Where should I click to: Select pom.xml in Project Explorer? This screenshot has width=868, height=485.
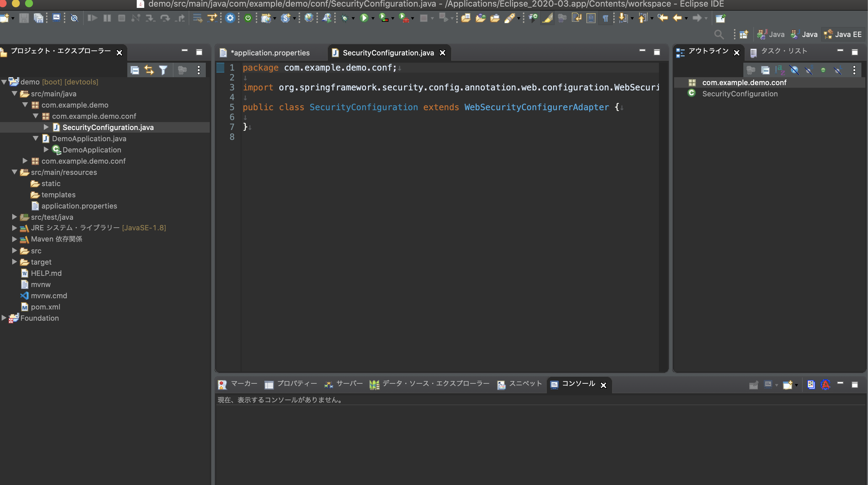[46, 307]
